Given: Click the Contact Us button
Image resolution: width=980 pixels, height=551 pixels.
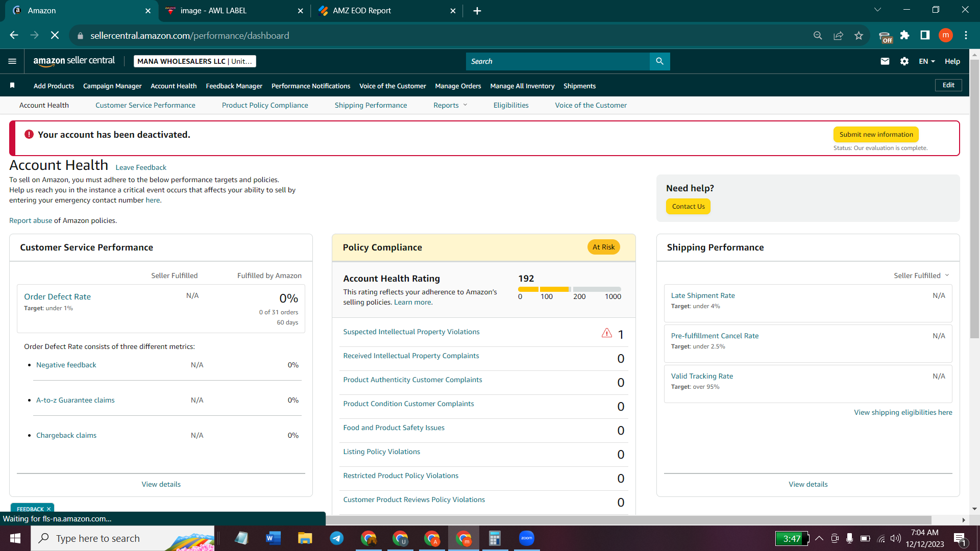Looking at the screenshot, I should point(688,206).
